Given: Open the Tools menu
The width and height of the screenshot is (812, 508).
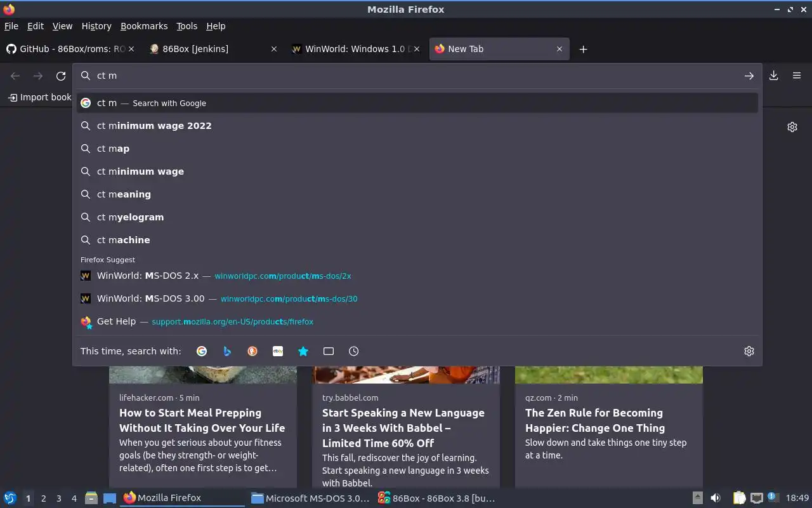Looking at the screenshot, I should pyautogui.click(x=187, y=26).
